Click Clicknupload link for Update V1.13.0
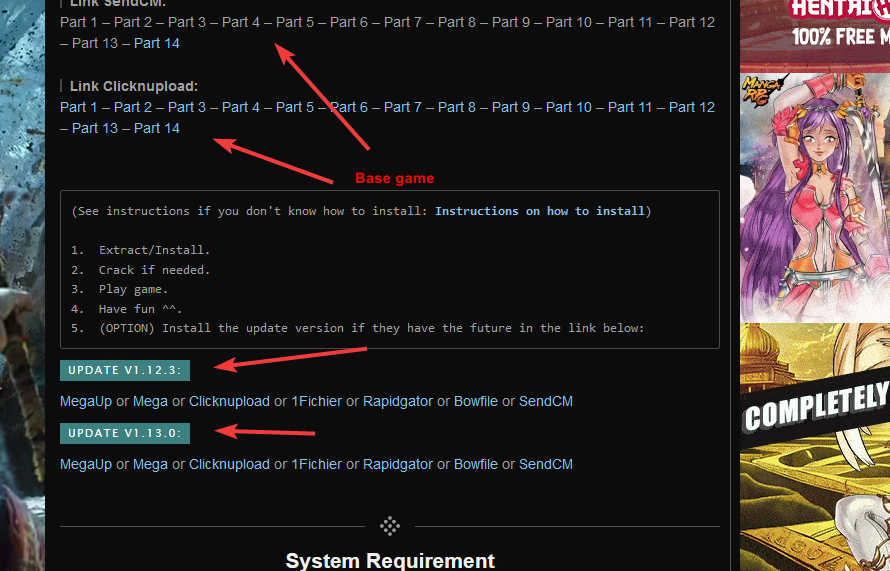 point(229,464)
